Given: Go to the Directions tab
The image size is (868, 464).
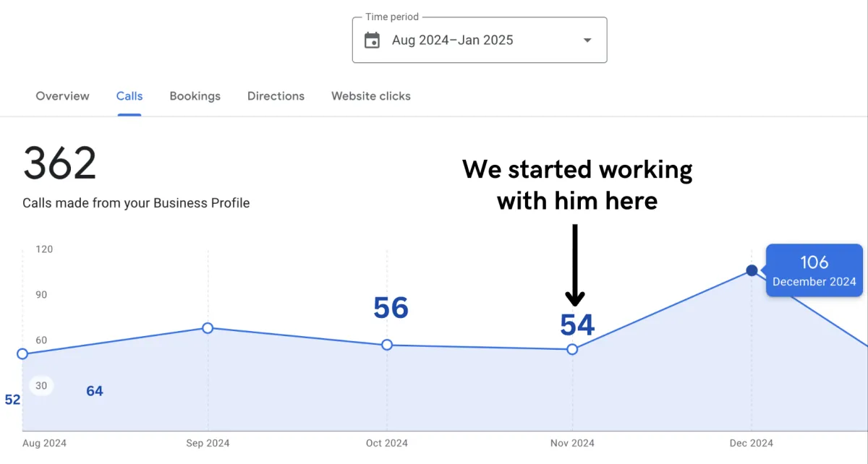Looking at the screenshot, I should (x=276, y=96).
